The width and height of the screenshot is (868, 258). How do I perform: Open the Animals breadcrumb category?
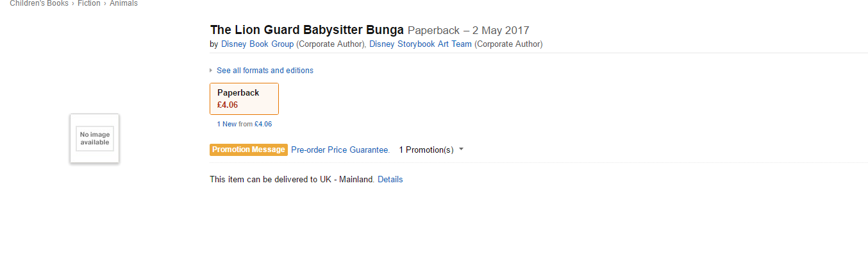(124, 3)
